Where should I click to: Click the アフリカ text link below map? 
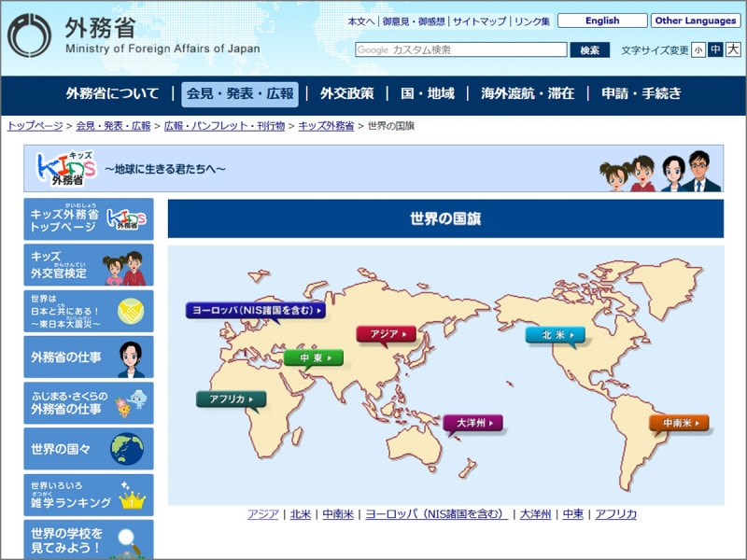pyautogui.click(x=615, y=514)
